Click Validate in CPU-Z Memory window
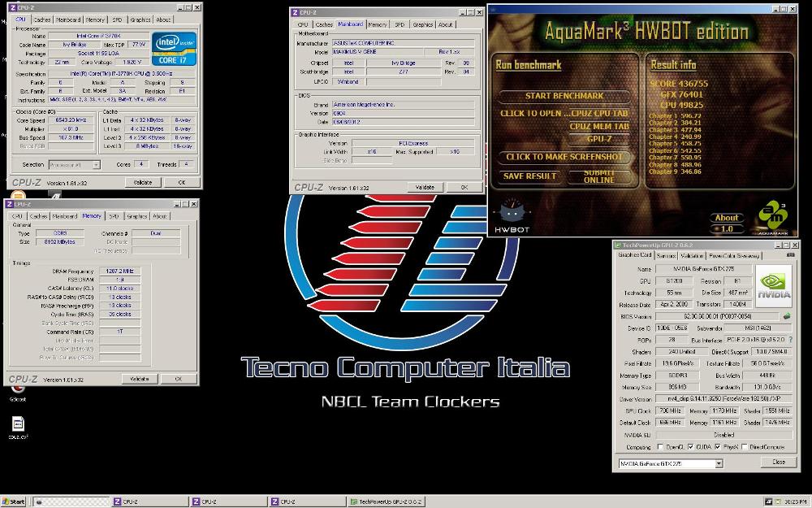The width and height of the screenshot is (812, 508). (140, 379)
